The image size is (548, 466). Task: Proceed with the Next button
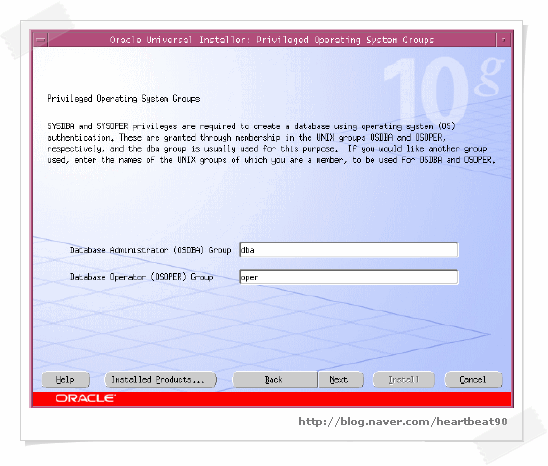pyautogui.click(x=340, y=380)
